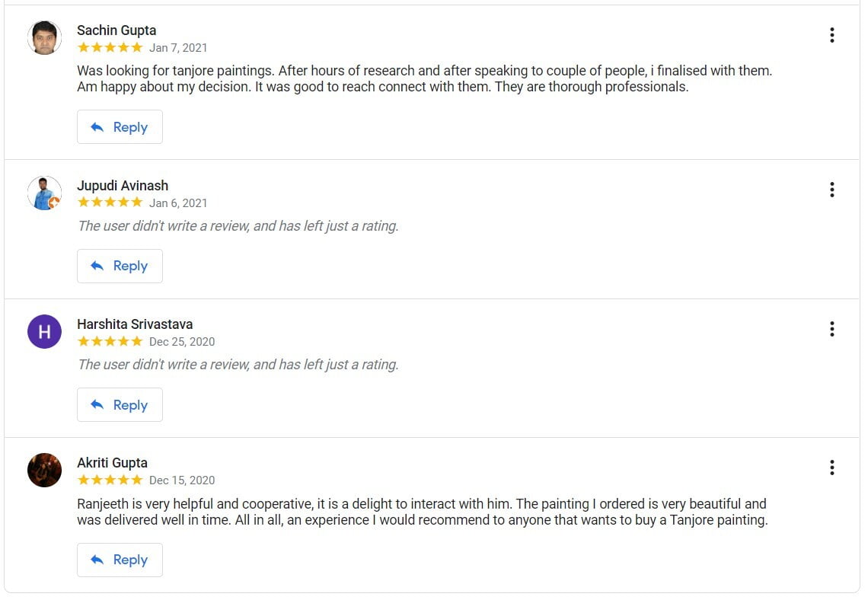Open Harshita Srivastava's name link
This screenshot has height=600, width=868.
135,324
